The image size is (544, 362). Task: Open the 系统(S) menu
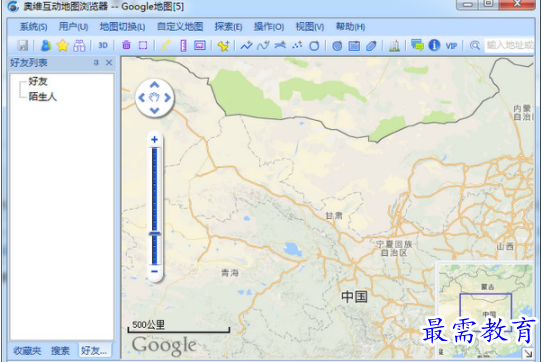[33, 27]
